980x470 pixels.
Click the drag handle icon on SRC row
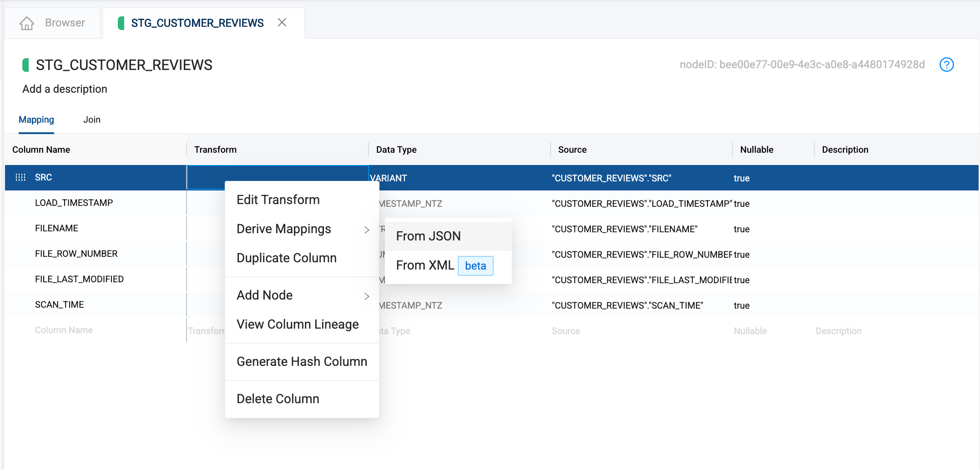coord(20,177)
